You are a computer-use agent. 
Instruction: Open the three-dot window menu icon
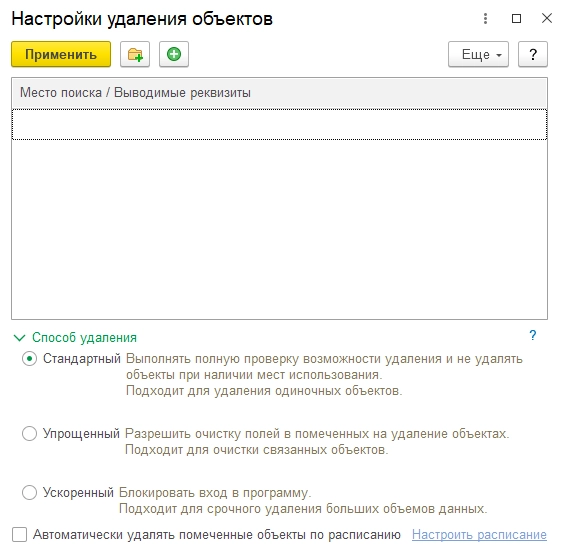coord(486,18)
